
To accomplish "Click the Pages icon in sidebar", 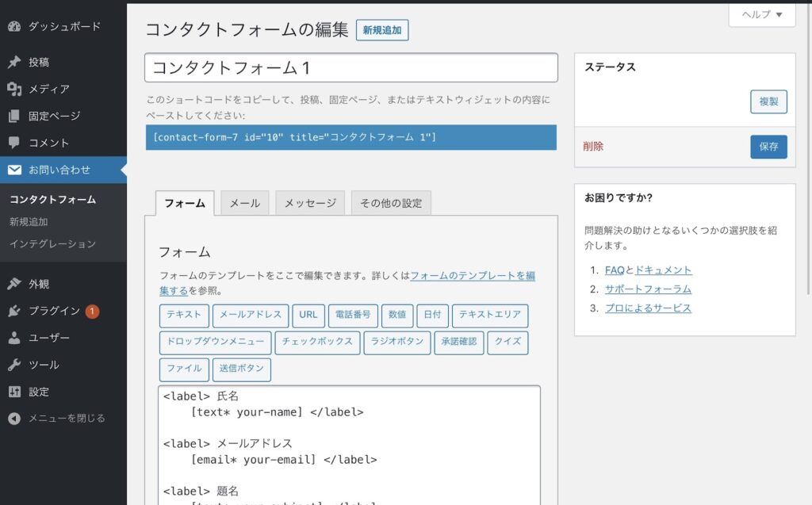I will click(14, 117).
